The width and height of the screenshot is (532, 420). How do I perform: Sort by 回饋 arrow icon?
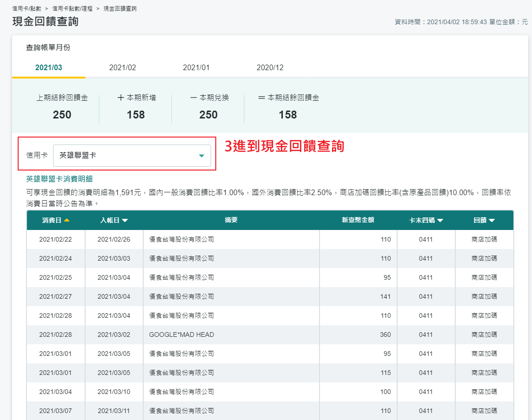[492, 220]
